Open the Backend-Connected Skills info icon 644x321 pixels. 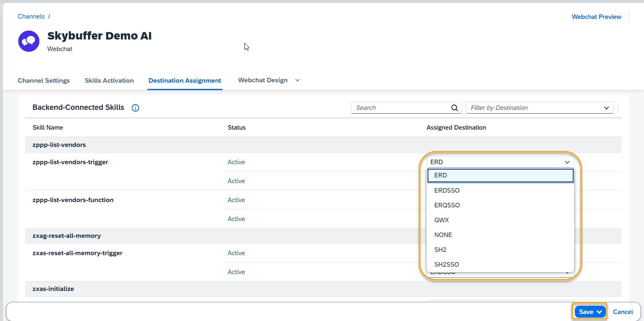tap(135, 108)
